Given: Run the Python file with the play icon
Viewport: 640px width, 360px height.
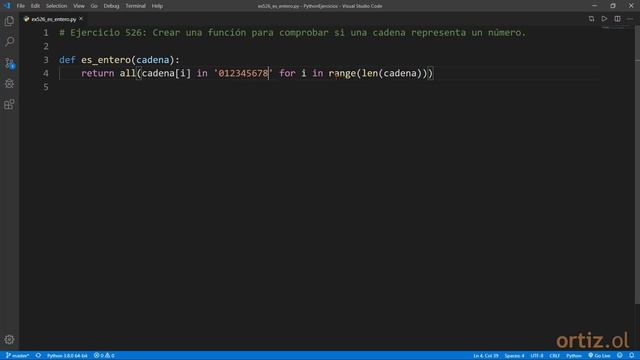Looking at the screenshot, I should click(x=604, y=19).
